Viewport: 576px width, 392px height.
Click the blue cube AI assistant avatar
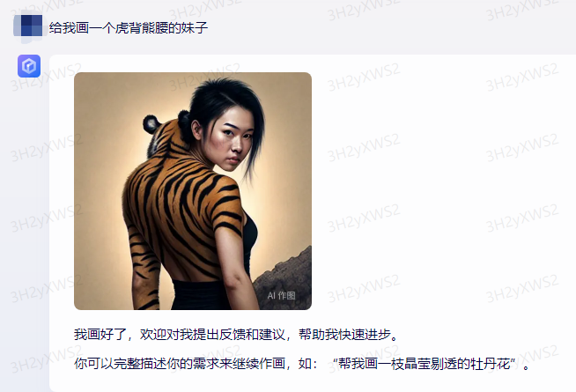coord(29,66)
